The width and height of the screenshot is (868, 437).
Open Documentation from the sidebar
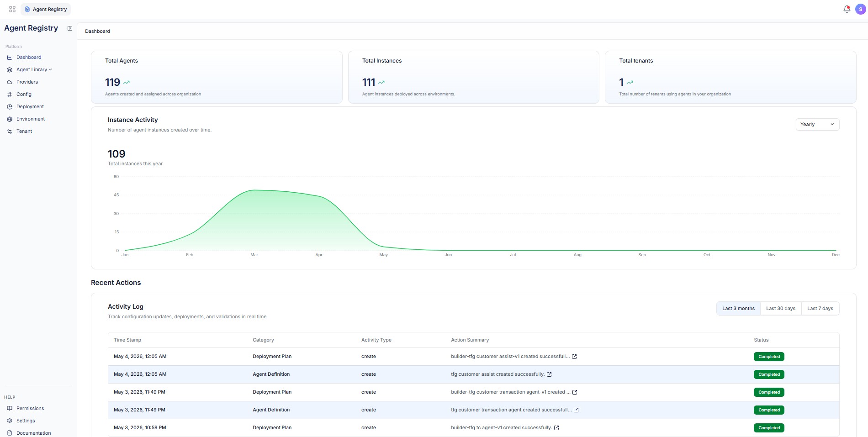pos(34,433)
